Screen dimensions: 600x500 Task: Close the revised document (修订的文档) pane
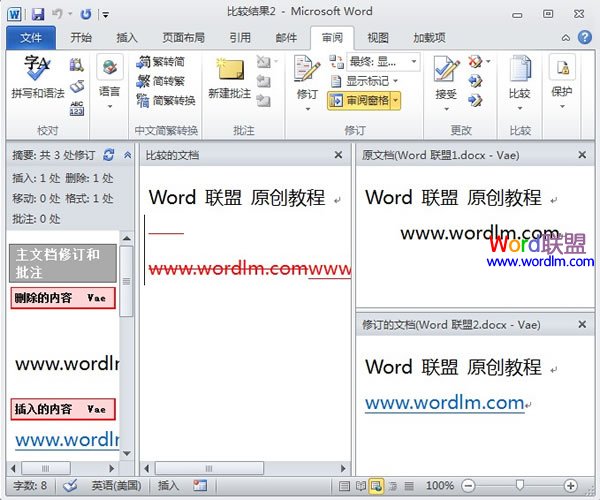[582, 324]
